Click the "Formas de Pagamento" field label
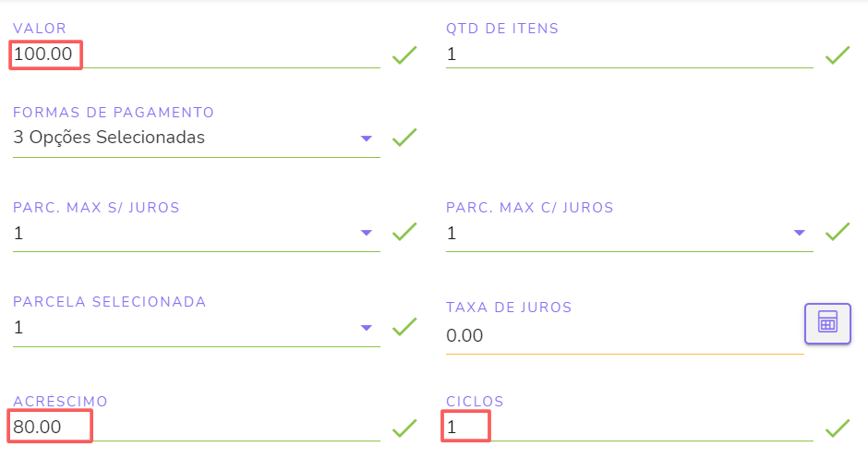868x471 pixels. tap(114, 113)
